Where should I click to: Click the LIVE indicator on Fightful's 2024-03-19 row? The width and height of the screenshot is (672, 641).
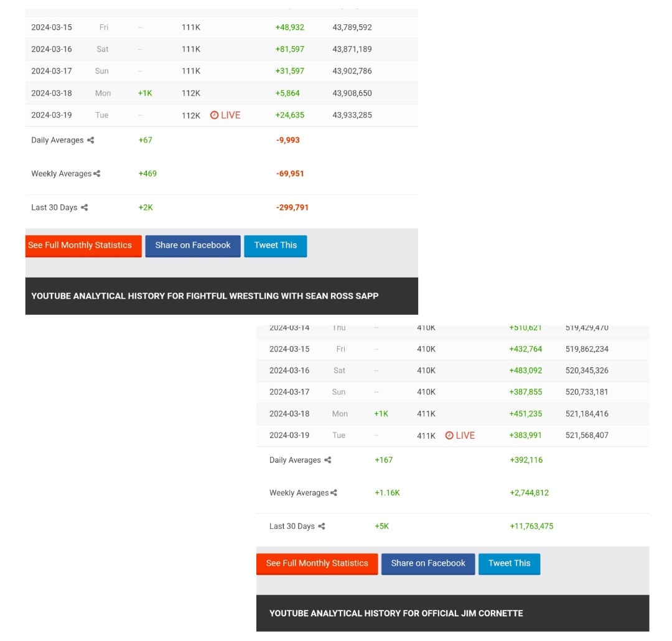(225, 115)
